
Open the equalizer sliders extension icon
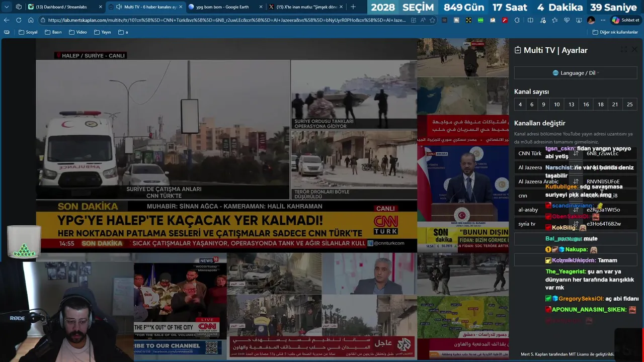(x=444, y=20)
